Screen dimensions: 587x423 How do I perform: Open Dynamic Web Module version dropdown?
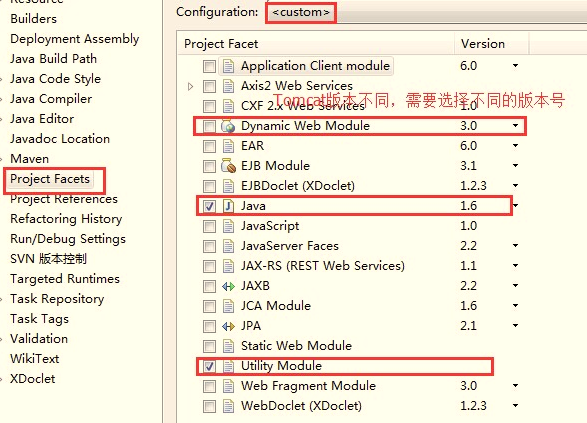[515, 125]
